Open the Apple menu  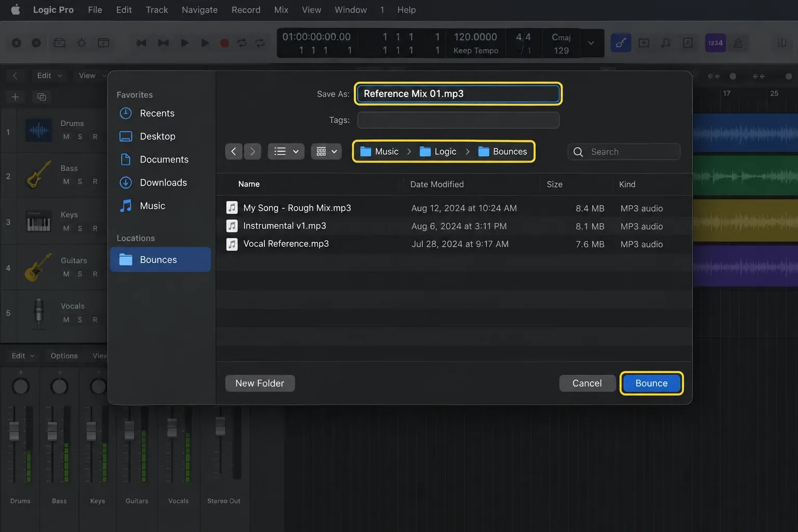[16, 10]
